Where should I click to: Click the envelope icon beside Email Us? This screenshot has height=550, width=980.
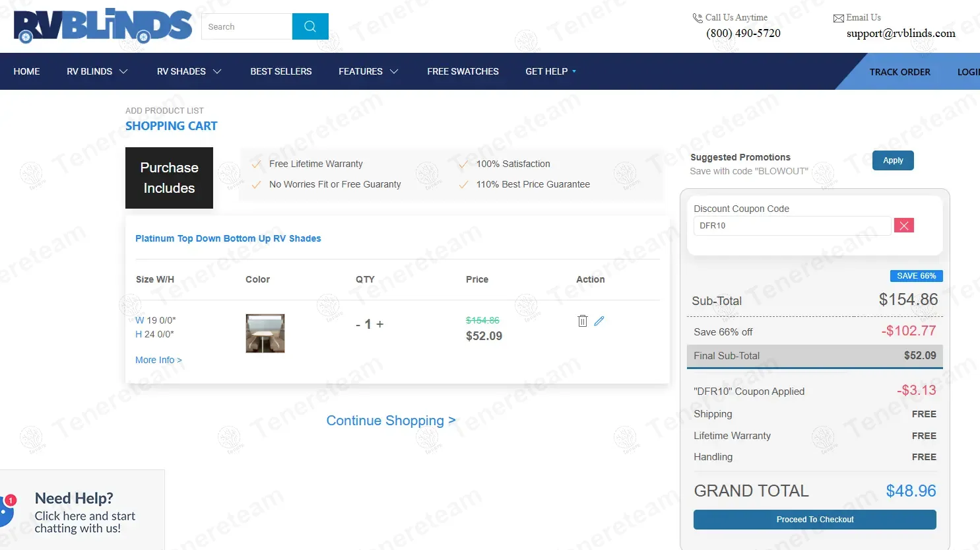click(839, 18)
